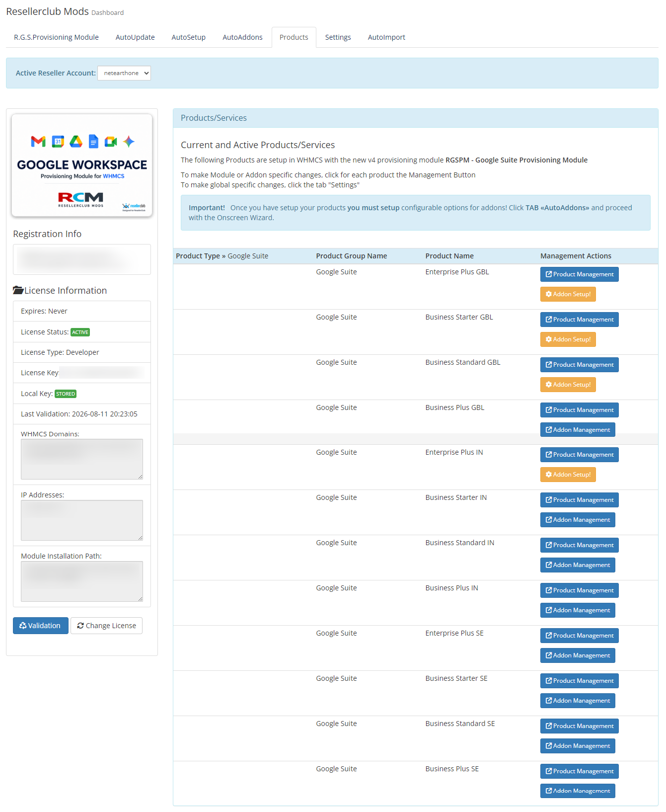Click the 'Business Plus GBL' product name
Screen dimensions: 666x812
tap(454, 407)
